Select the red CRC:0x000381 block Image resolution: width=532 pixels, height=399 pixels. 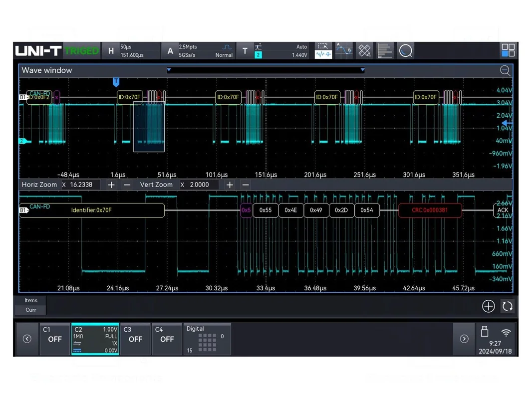430,210
